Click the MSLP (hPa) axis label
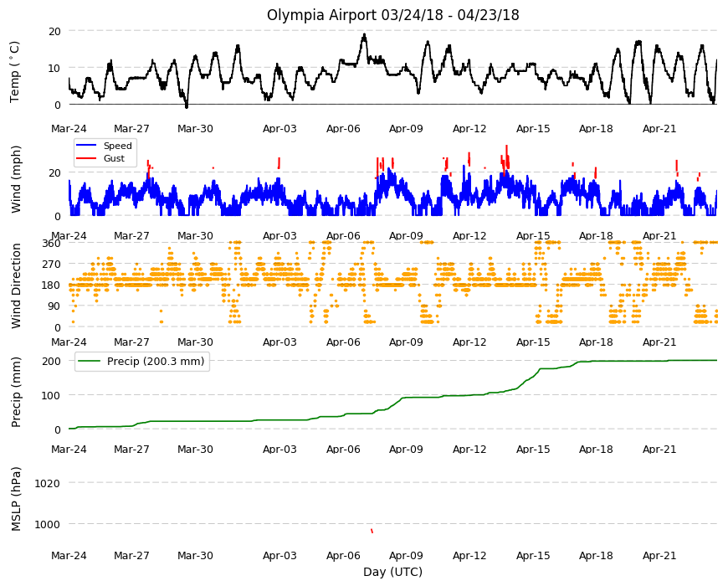 16,499
